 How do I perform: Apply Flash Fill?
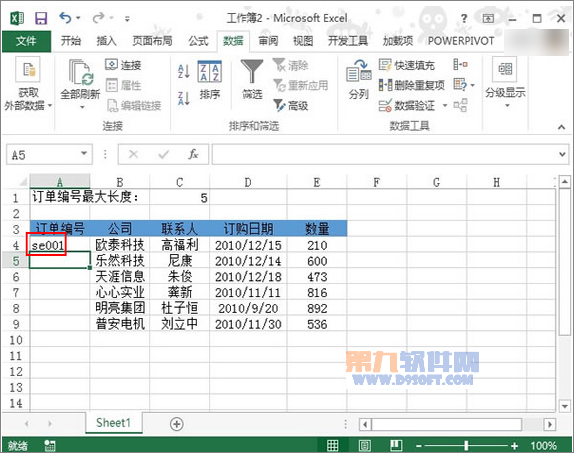click(x=406, y=65)
